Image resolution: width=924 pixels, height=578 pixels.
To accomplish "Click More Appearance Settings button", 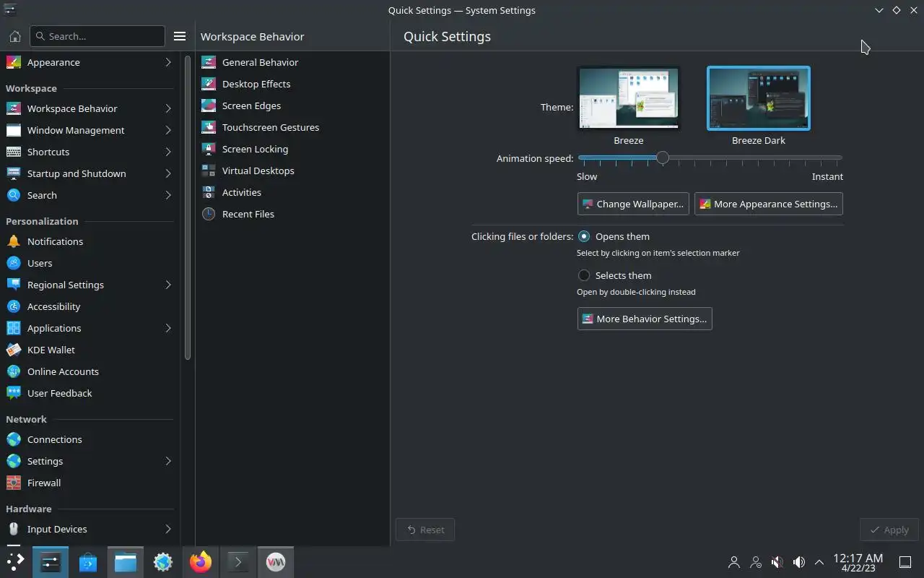I will (768, 204).
